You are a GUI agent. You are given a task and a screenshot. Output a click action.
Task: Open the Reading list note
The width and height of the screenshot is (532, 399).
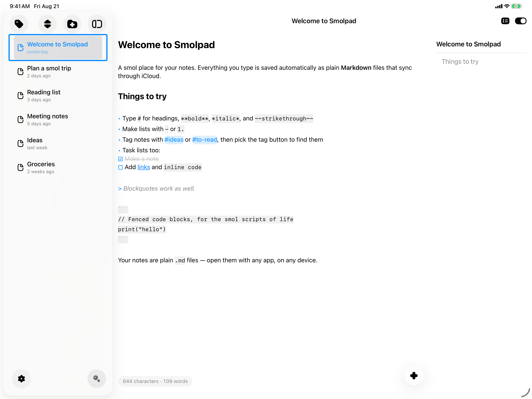click(58, 95)
